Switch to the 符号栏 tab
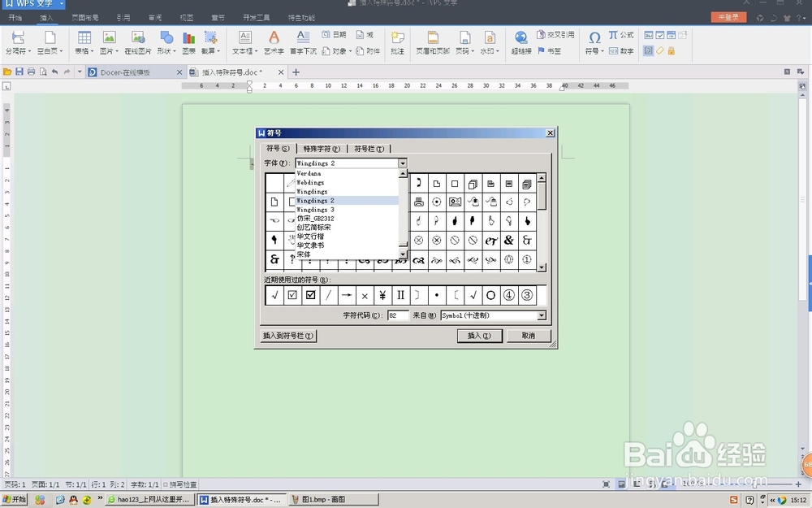The image size is (812, 508). click(x=369, y=149)
